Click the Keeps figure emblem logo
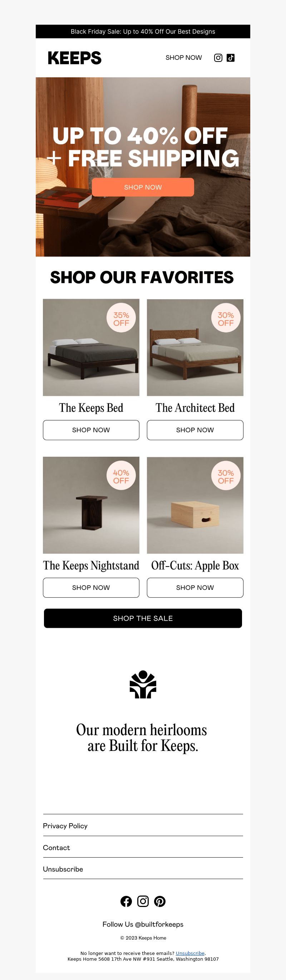The width and height of the screenshot is (286, 980). 143,684
